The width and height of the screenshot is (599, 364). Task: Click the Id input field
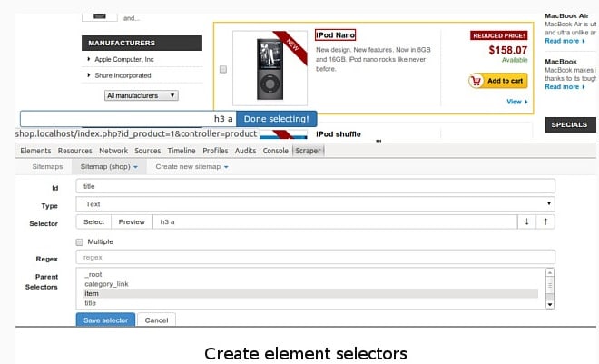click(315, 186)
